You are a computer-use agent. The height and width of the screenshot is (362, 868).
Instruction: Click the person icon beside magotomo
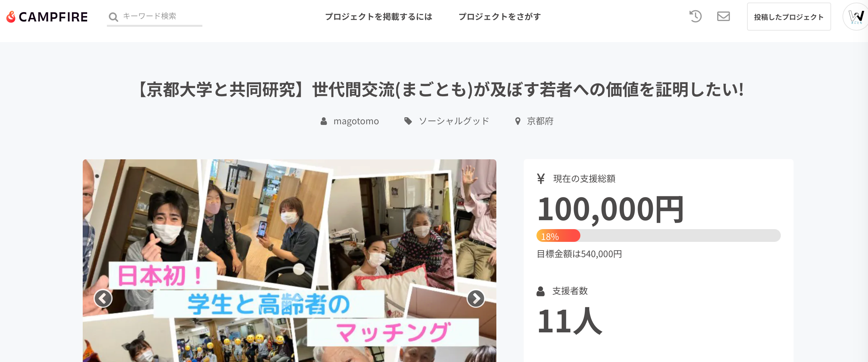(x=324, y=121)
